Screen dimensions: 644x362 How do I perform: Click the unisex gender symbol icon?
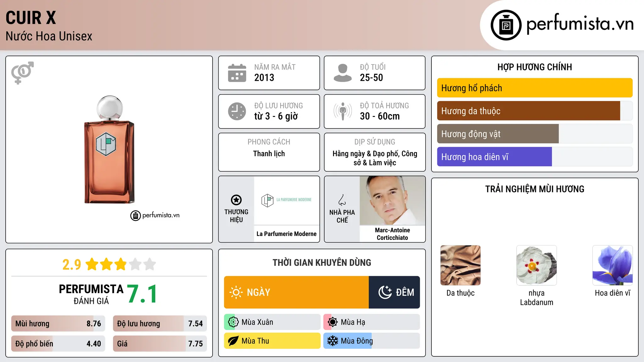[22, 73]
